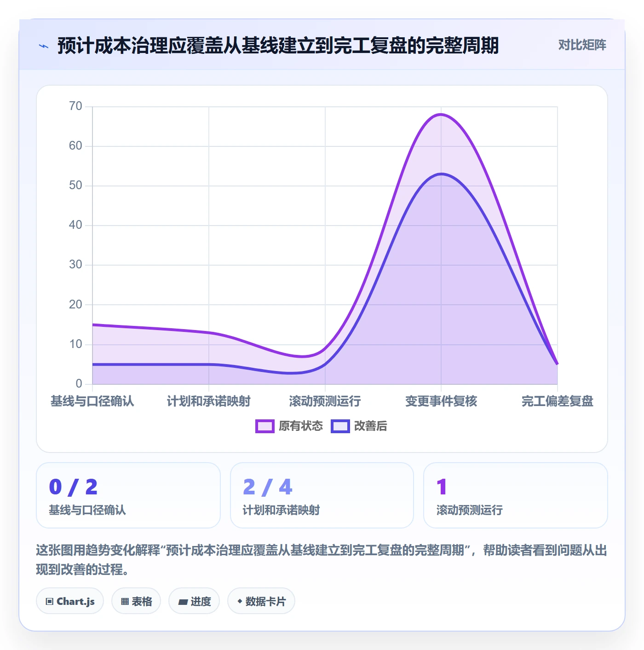This screenshot has height=650, width=644.
Task: Click the 对比矩阵 label in header
Action: pyautogui.click(x=582, y=45)
